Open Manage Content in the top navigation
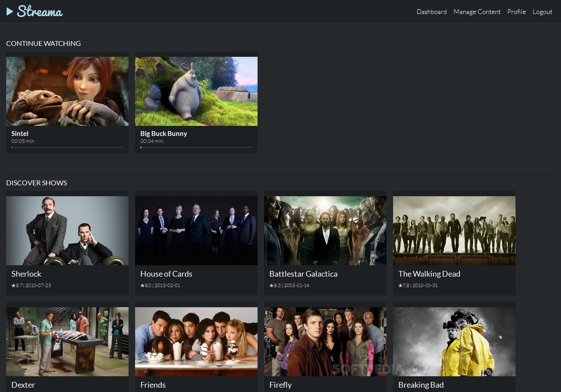The width and height of the screenshot is (561, 392). [477, 12]
